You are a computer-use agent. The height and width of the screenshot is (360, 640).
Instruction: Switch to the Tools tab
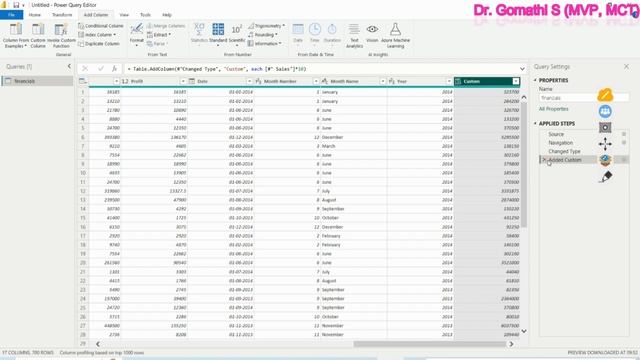(x=145, y=15)
